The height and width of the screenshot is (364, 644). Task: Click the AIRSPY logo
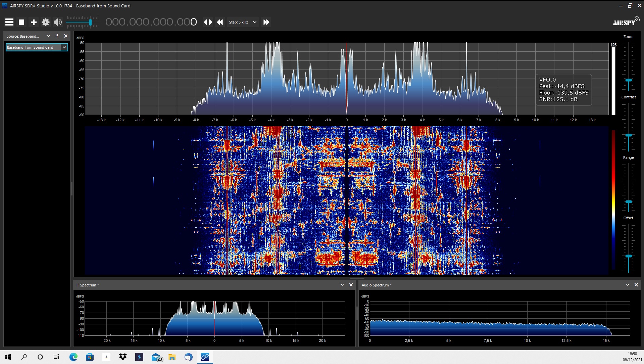[626, 21]
